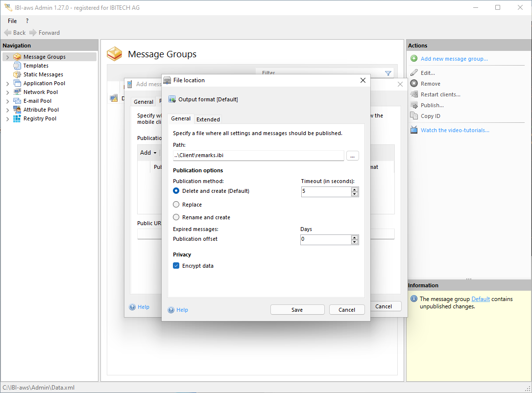The width and height of the screenshot is (532, 393).
Task: Click the Registry Pool icon
Action: click(x=17, y=118)
